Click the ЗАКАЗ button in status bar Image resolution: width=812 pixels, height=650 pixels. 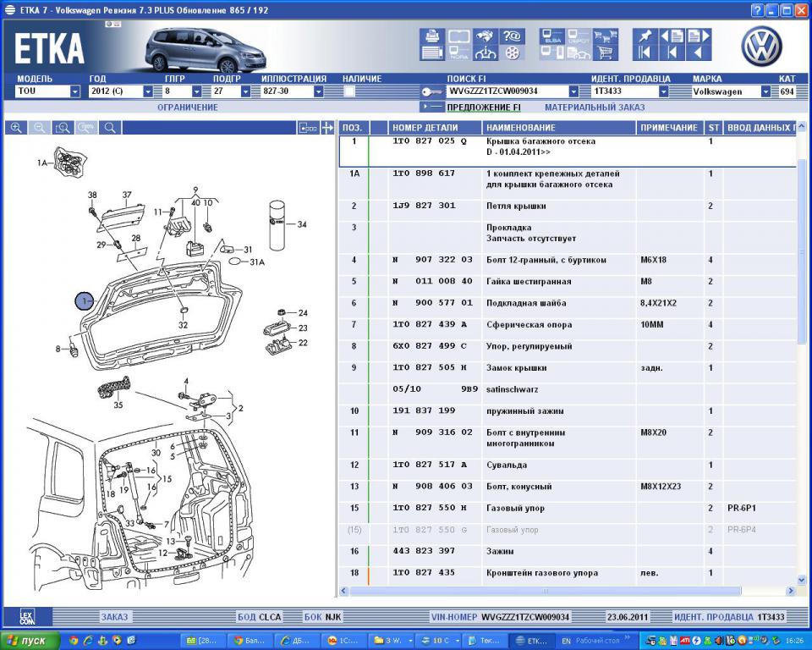coord(114,617)
